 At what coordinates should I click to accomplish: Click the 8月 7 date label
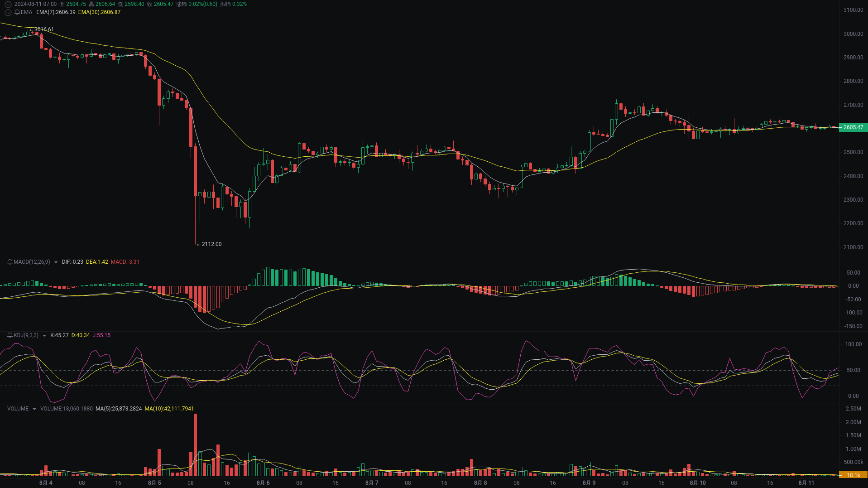click(372, 483)
